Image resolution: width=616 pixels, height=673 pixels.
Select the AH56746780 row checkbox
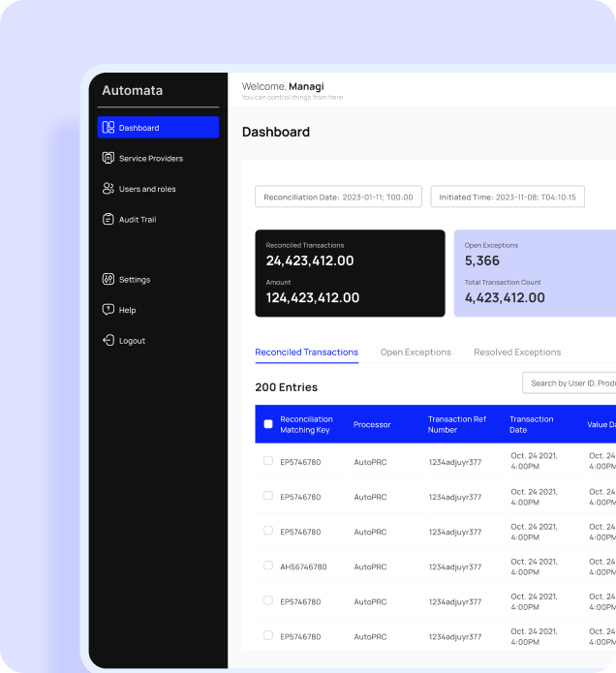[x=268, y=566]
